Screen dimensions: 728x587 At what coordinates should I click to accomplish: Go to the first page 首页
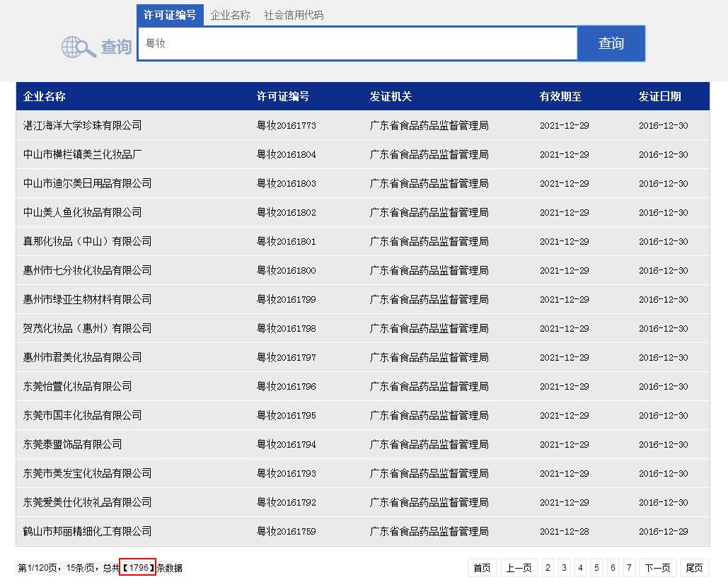pyautogui.click(x=482, y=567)
